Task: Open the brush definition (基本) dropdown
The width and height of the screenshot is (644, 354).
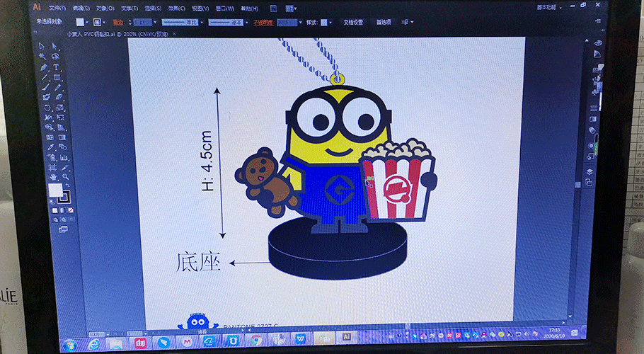Action: coord(246,23)
